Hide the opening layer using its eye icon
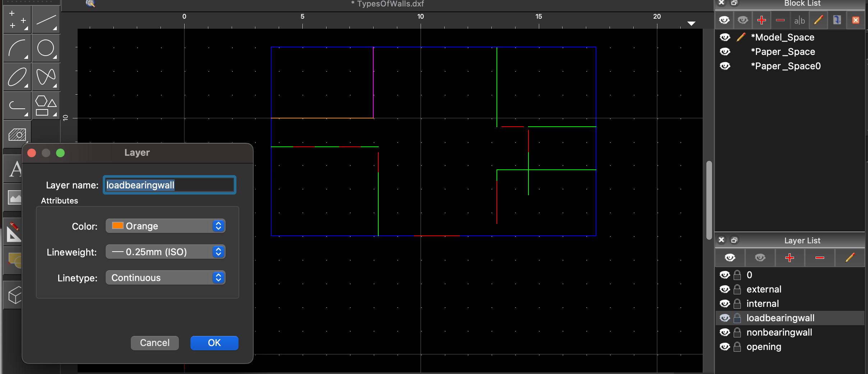The width and height of the screenshot is (868, 374). coord(725,347)
